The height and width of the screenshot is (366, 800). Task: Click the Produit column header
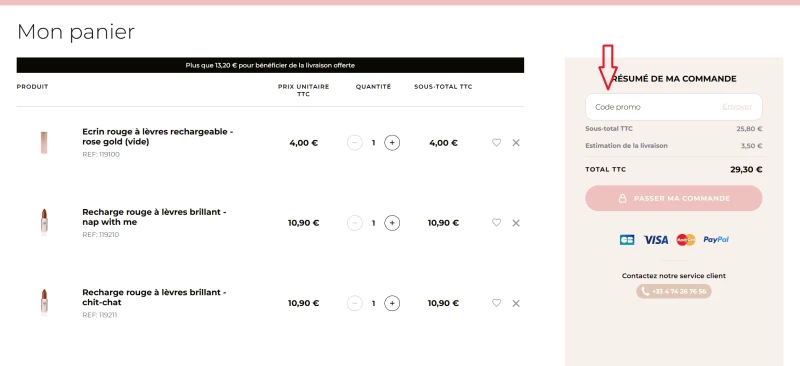click(x=32, y=87)
